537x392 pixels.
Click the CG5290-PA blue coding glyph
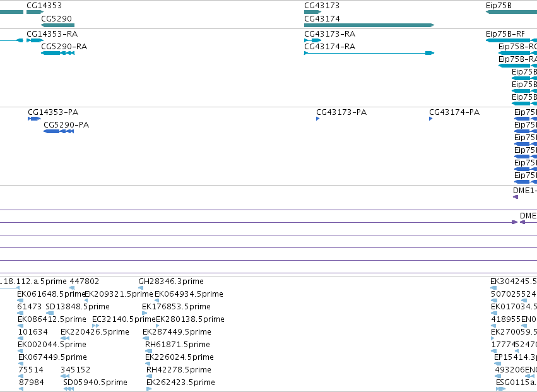coord(59,131)
